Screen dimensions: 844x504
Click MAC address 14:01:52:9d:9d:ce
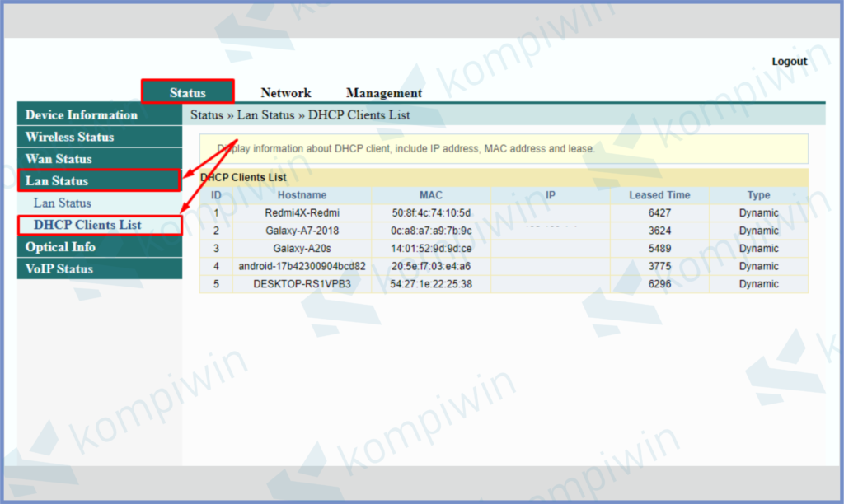[x=431, y=249]
